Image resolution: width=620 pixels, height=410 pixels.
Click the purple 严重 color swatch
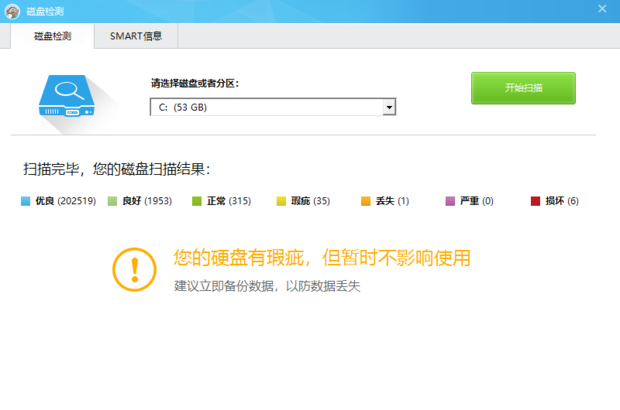450,201
